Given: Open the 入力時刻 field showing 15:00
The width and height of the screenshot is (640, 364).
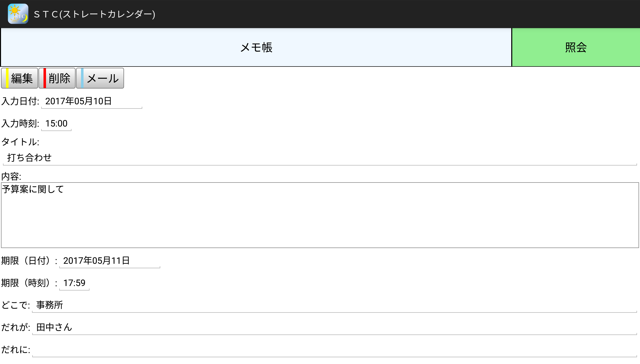Looking at the screenshot, I should click(x=56, y=123).
